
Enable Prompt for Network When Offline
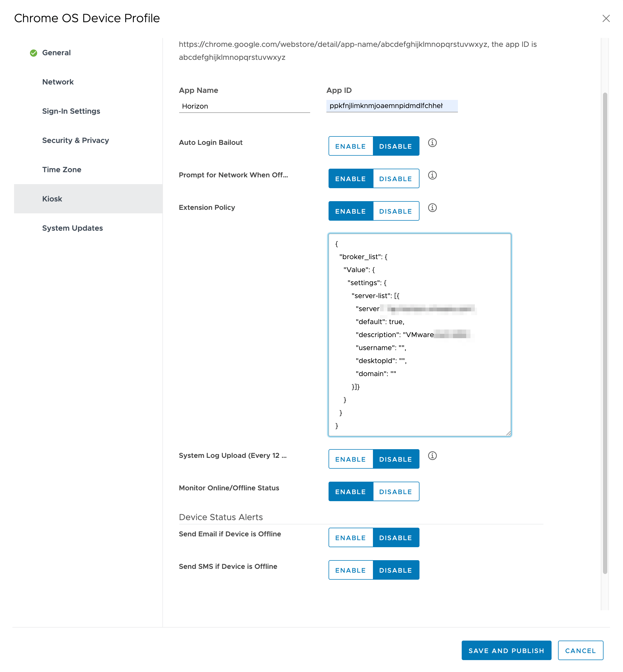[350, 179]
